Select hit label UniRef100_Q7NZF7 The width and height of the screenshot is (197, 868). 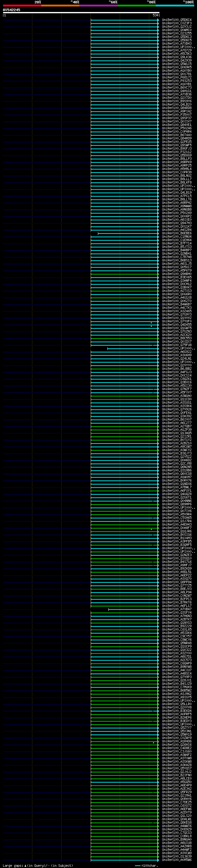coord(176,389)
